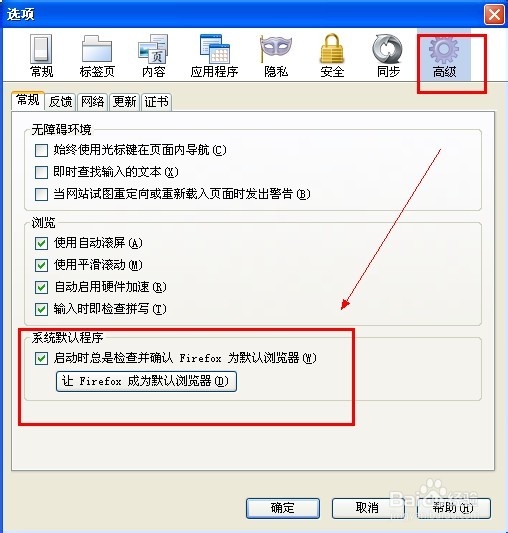Viewport: 508px width, 533px height.
Task: Switch to the 反馈 sub-tab
Action: (61, 102)
